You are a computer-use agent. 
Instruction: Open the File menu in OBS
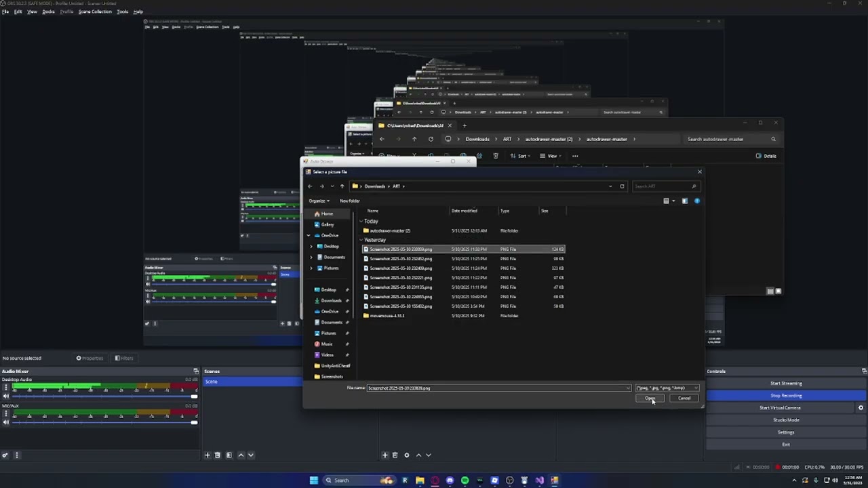tap(5, 12)
